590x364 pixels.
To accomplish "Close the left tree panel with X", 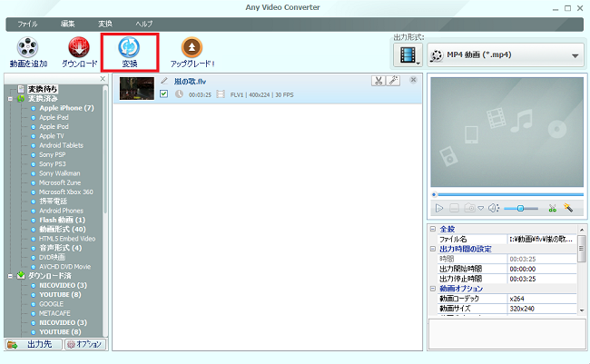I will [x=103, y=79].
